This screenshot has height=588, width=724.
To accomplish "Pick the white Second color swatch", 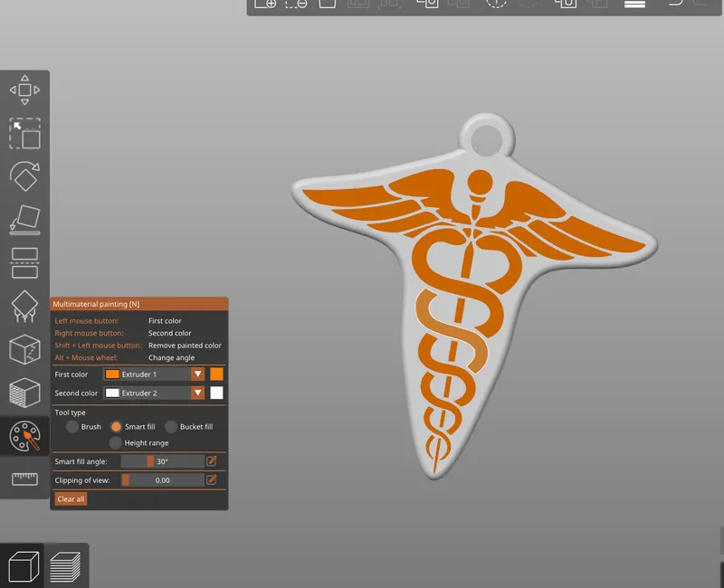I will (216, 394).
